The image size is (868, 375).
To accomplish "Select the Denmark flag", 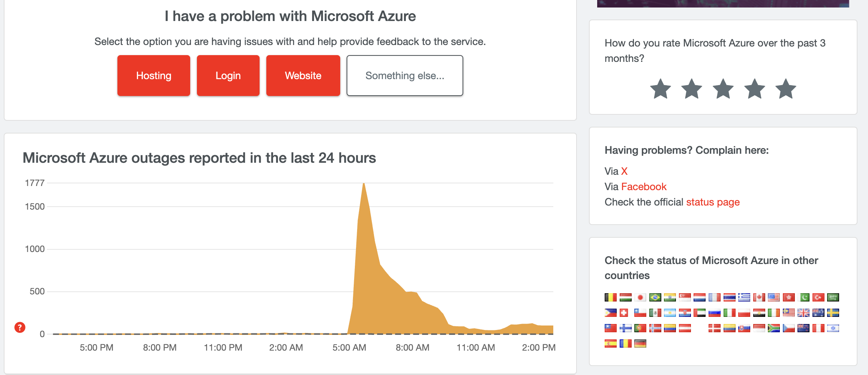I will pyautogui.click(x=715, y=328).
